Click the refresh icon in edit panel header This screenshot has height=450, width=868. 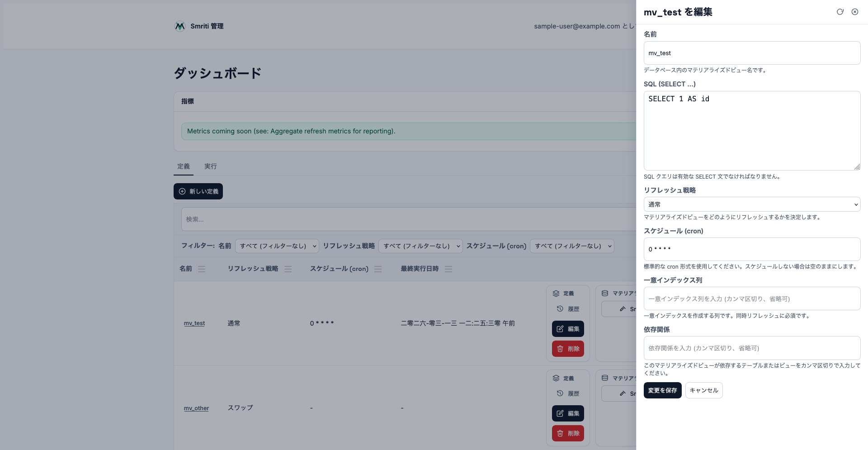coord(840,12)
